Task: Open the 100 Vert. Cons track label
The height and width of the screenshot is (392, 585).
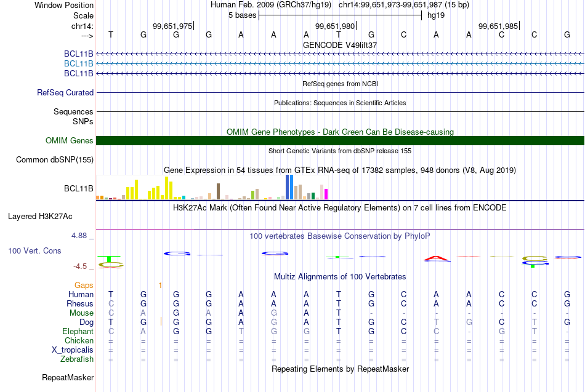Action: tap(34, 250)
